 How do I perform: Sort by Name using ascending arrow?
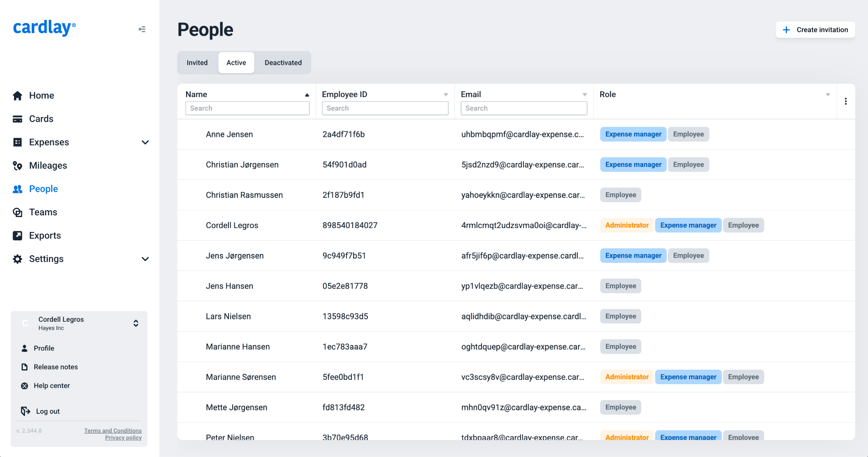(x=307, y=95)
